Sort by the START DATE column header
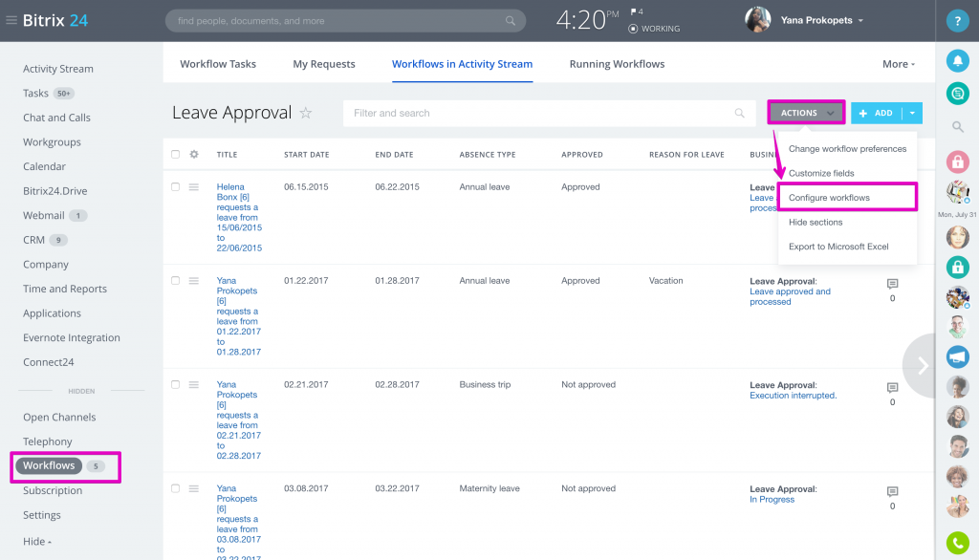Screen dimensions: 979x560 point(307,155)
